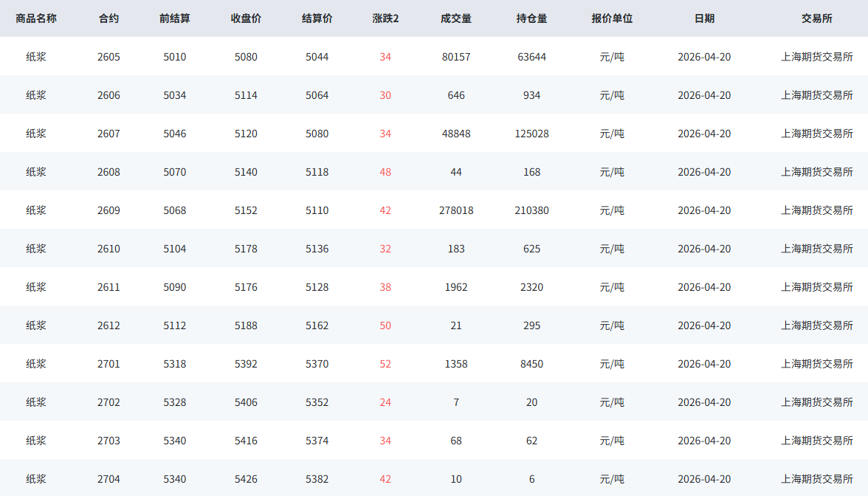Click the red change value 48
This screenshot has width=868, height=496.
click(385, 172)
